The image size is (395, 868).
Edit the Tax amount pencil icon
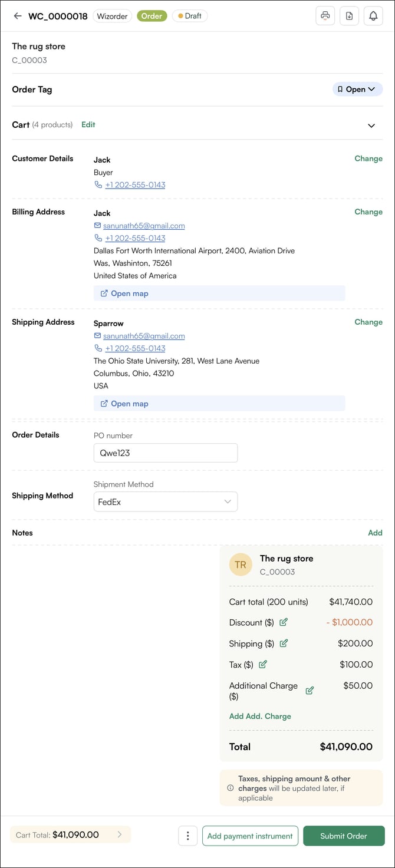pos(263,665)
